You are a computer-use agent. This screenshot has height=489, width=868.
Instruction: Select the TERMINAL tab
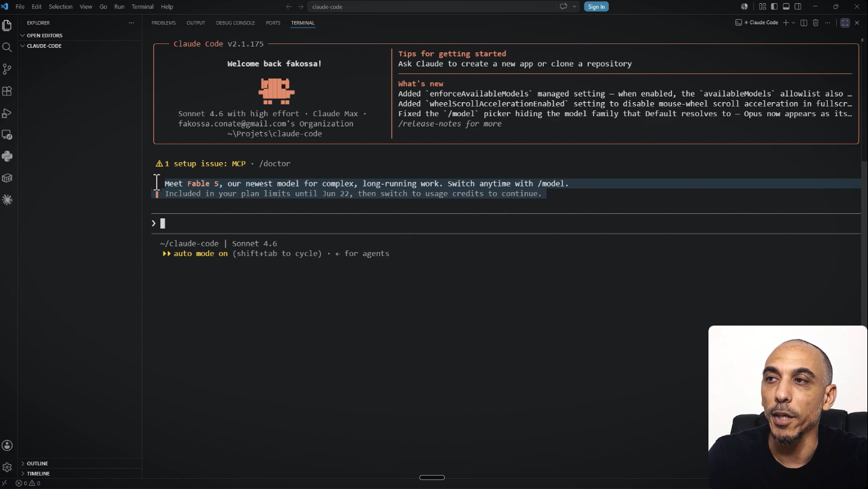[x=303, y=23]
